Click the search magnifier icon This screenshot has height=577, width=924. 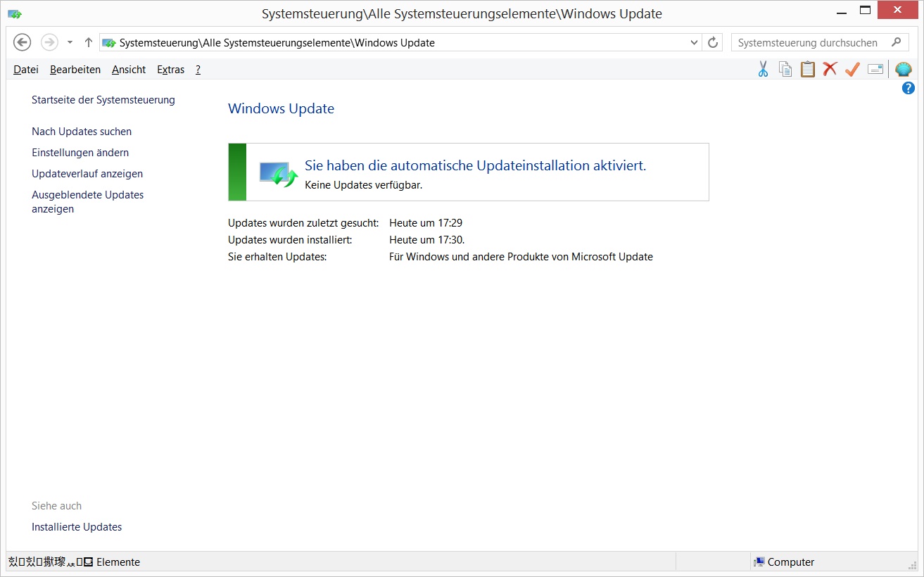[x=896, y=42]
